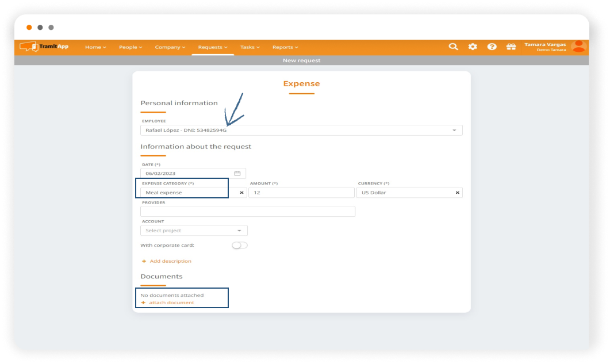
Task: Enable the With corporate card toggle
Action: 240,246
